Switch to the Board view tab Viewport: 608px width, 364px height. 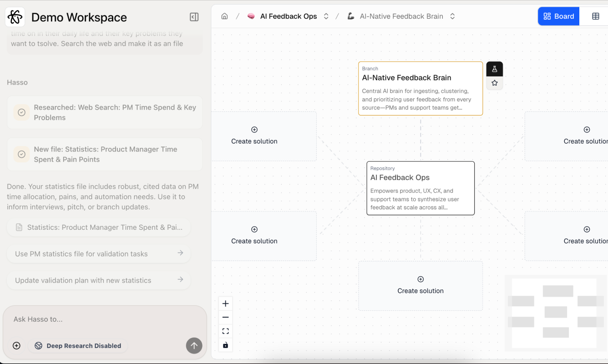(x=558, y=16)
